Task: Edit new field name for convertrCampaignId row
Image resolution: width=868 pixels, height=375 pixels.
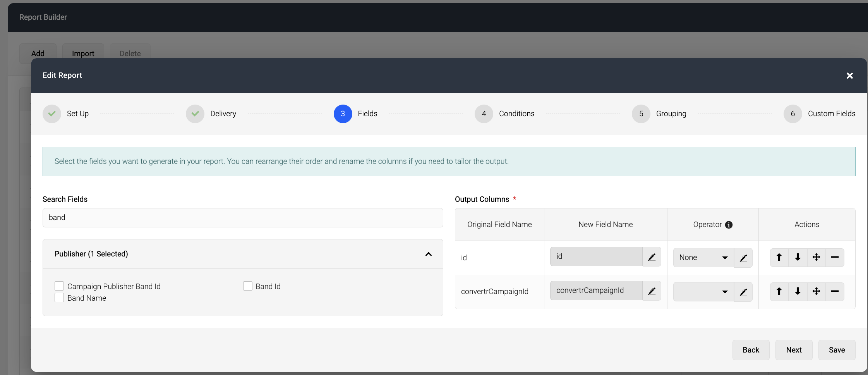Action: click(x=652, y=291)
